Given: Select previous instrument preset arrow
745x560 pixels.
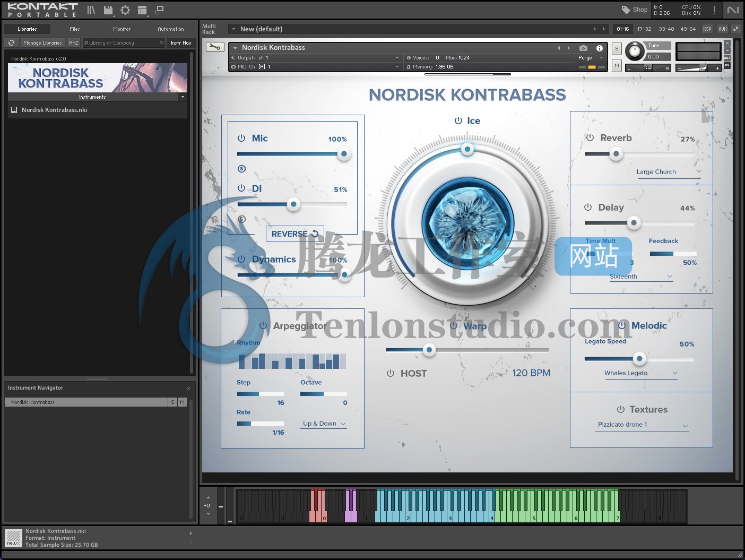Looking at the screenshot, I should (559, 48).
